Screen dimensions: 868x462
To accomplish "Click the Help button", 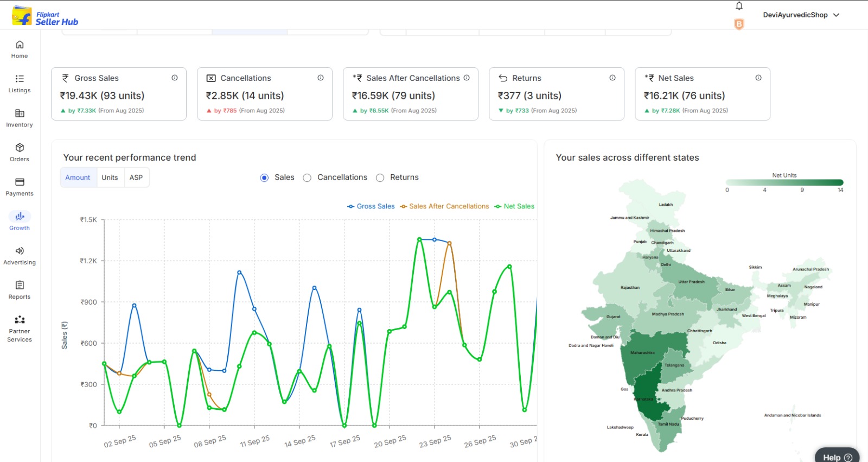I will tap(837, 457).
